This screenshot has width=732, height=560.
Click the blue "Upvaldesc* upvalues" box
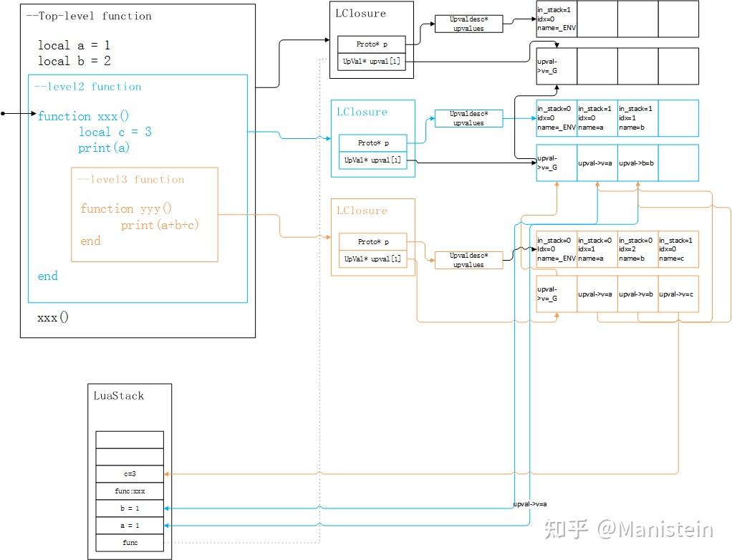point(468,119)
